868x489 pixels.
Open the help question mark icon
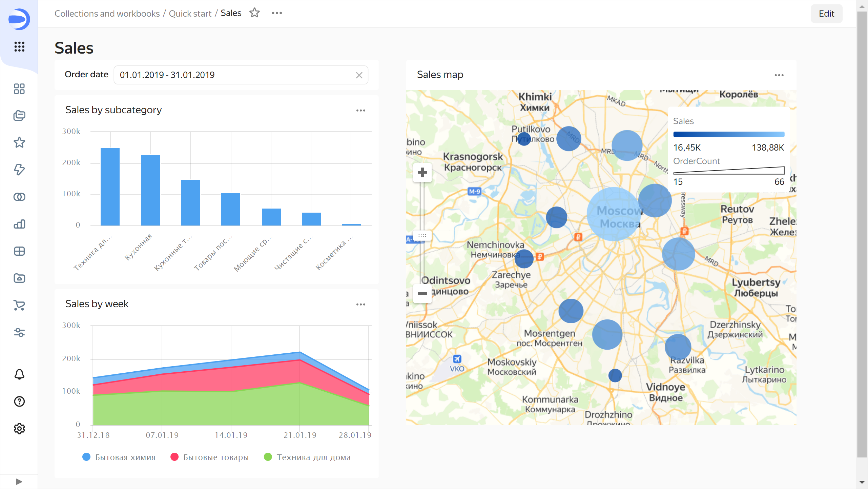click(x=19, y=402)
